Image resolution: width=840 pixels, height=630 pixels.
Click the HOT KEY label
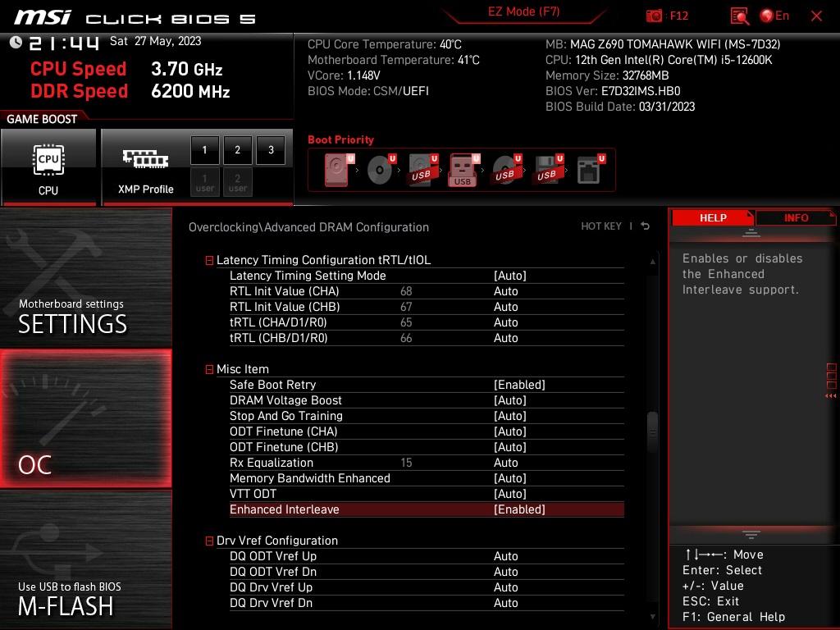[601, 226]
